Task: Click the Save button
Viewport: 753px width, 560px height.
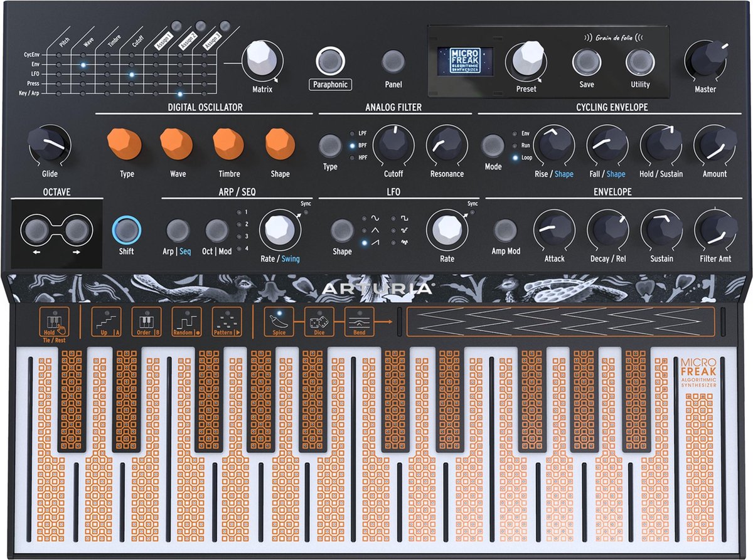Action: click(585, 61)
